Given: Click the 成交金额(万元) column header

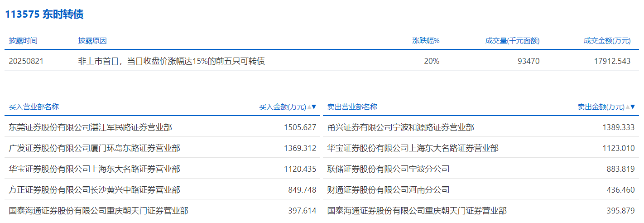Looking at the screenshot, I should click(x=607, y=41).
